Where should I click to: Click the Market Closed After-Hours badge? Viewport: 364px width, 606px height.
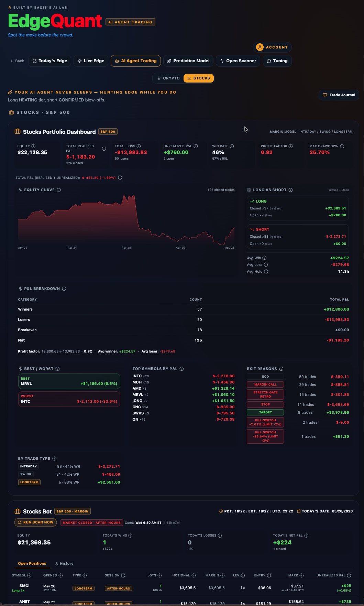[92, 522]
